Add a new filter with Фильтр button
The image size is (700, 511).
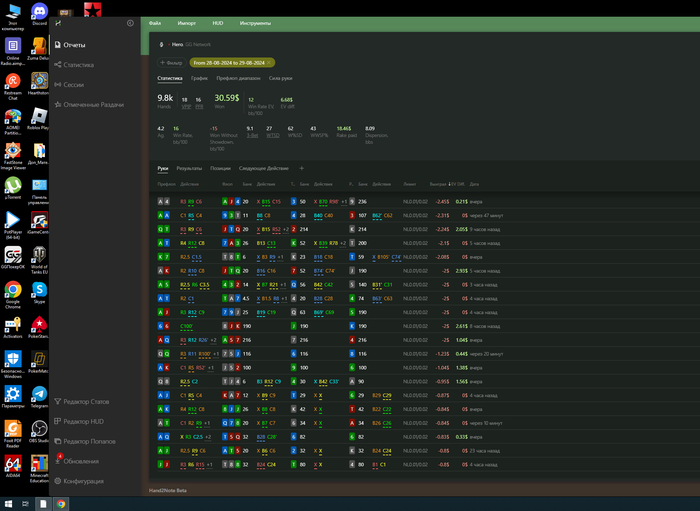pos(171,63)
